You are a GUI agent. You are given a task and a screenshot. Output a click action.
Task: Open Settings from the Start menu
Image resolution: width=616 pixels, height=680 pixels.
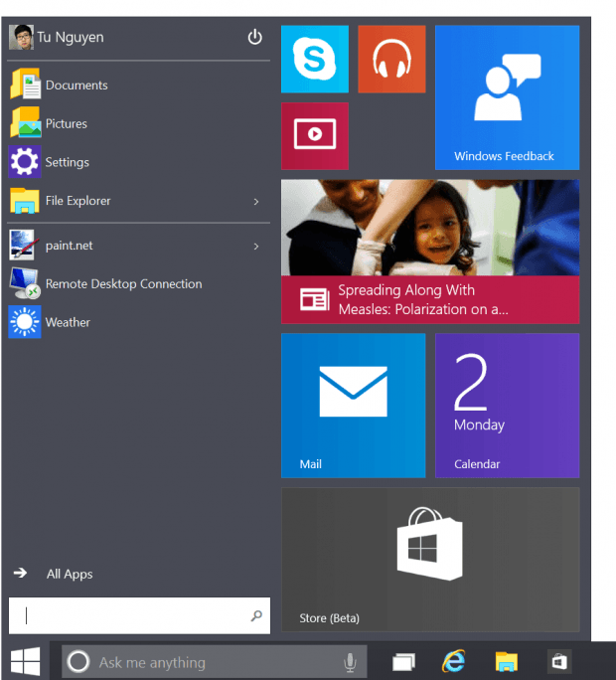click(139, 161)
